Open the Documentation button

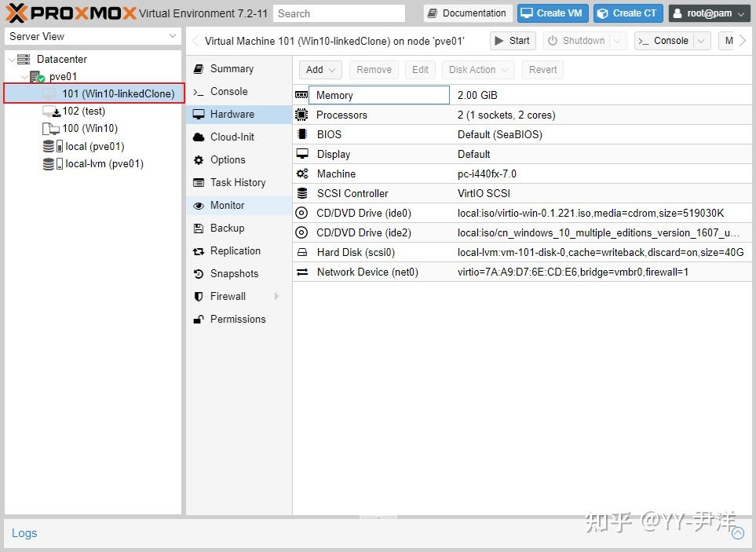click(x=468, y=13)
